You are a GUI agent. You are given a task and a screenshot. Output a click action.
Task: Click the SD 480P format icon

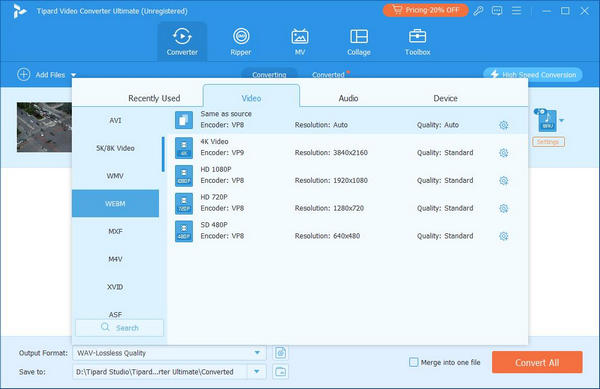click(184, 231)
